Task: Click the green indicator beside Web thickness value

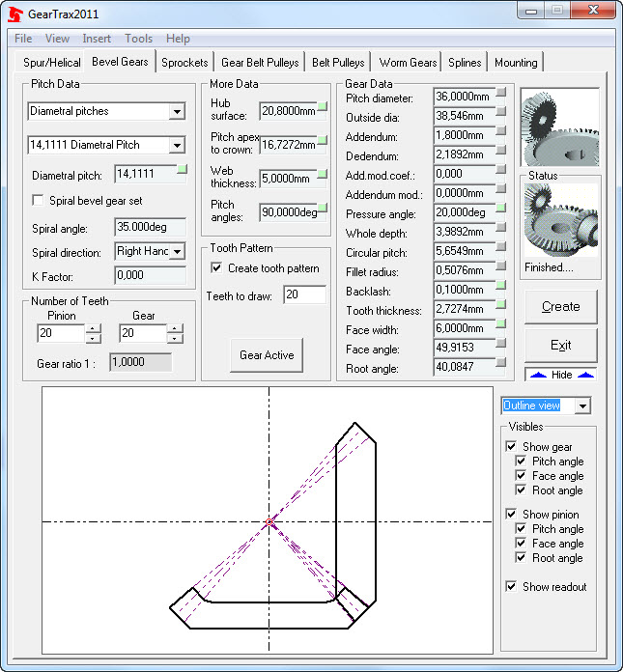Action: (x=322, y=174)
